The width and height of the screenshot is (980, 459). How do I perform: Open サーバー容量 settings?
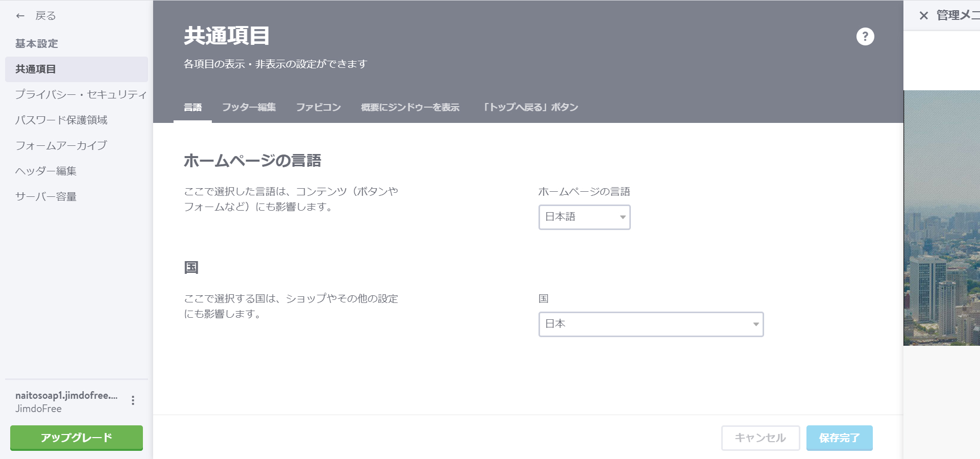click(x=45, y=196)
